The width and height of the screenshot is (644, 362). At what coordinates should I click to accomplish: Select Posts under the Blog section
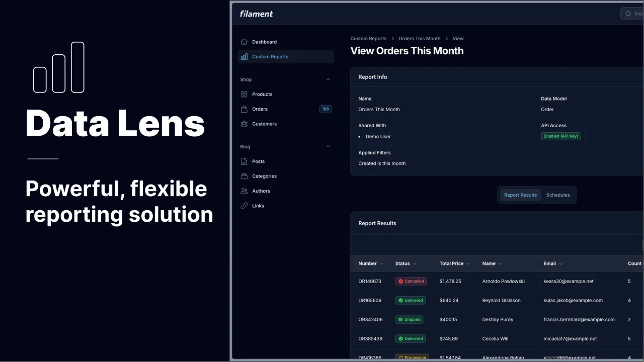point(259,161)
